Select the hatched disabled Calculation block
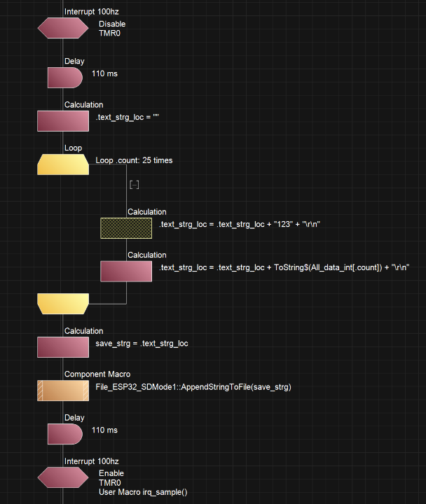 click(x=126, y=228)
